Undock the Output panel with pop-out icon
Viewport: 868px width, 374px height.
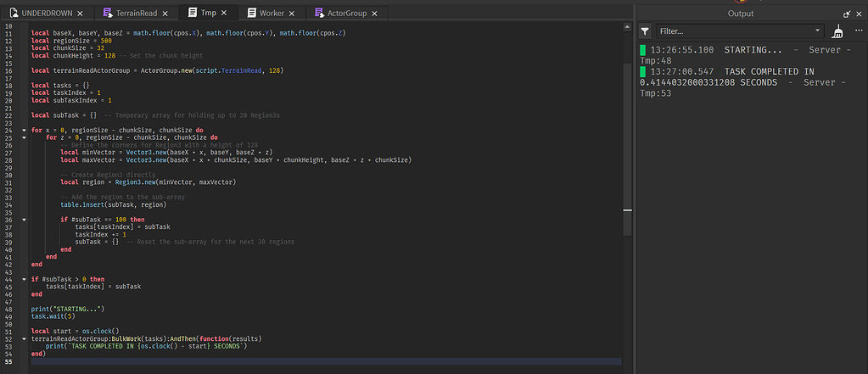[846, 14]
